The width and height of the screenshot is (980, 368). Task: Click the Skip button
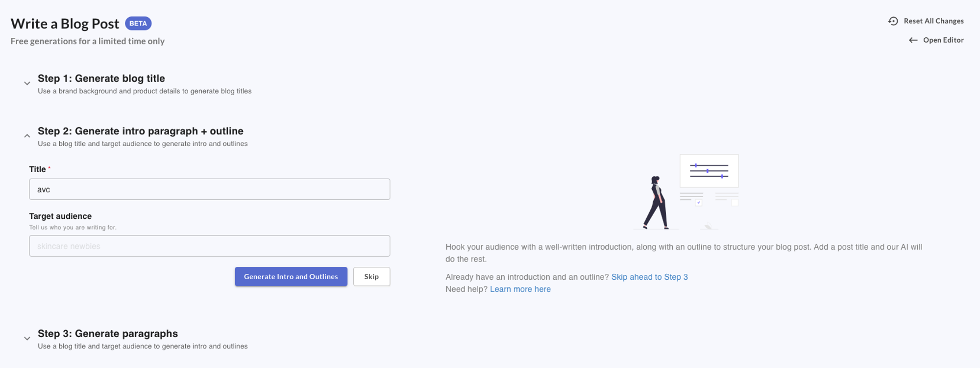click(x=371, y=277)
